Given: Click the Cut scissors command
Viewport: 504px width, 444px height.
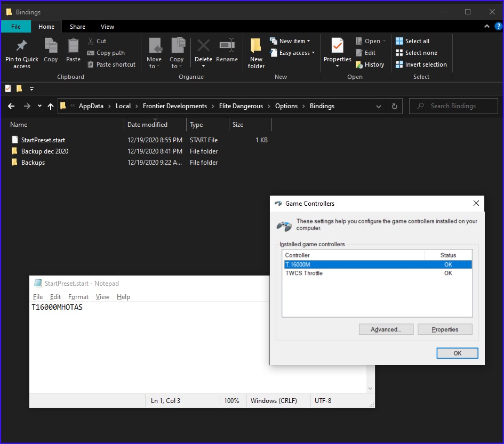Looking at the screenshot, I should [97, 41].
